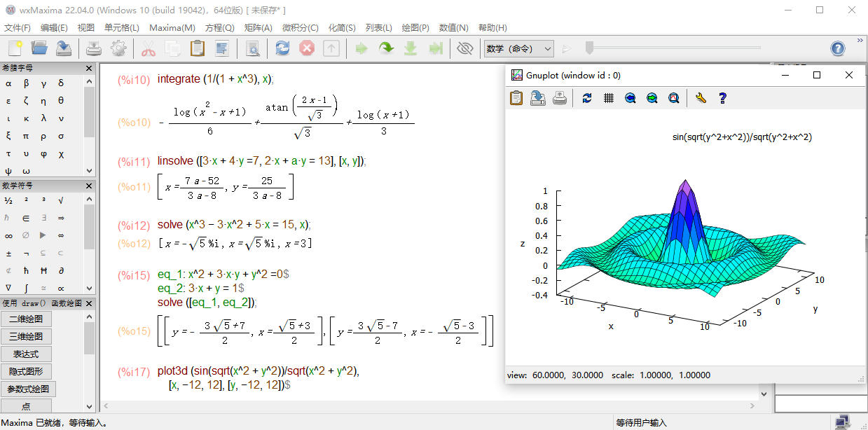The width and height of the screenshot is (868, 430).
Task: Create a new document with toolbar icon
Action: (15, 48)
